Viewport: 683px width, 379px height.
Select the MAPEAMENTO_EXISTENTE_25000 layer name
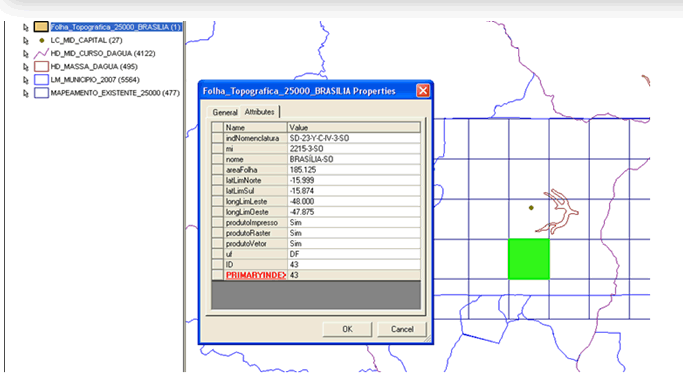click(115, 93)
